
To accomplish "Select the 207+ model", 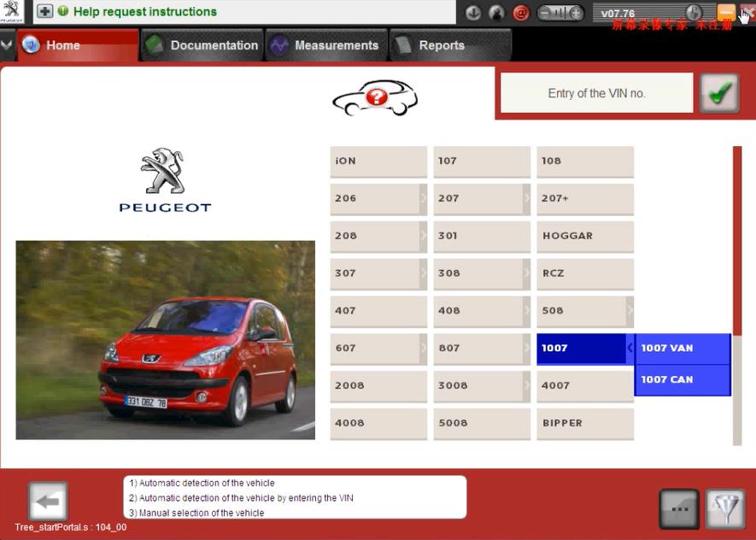I will (585, 198).
